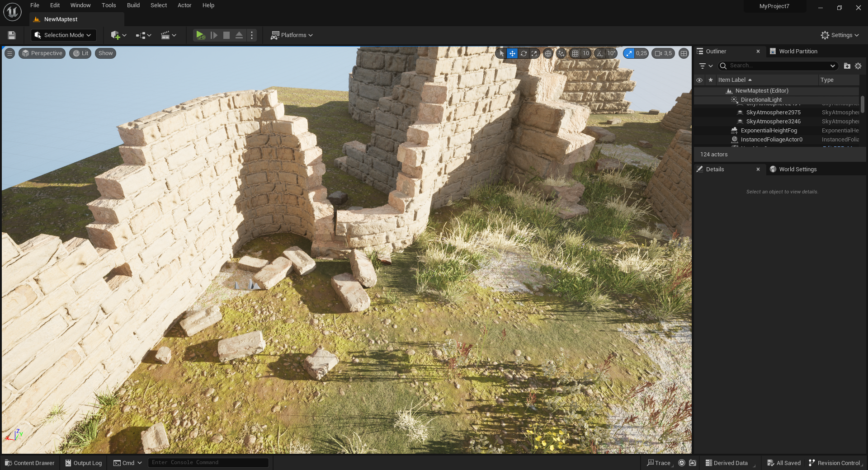Click the pinned star column header
Viewport: 868px width, 470px height.
(711, 80)
